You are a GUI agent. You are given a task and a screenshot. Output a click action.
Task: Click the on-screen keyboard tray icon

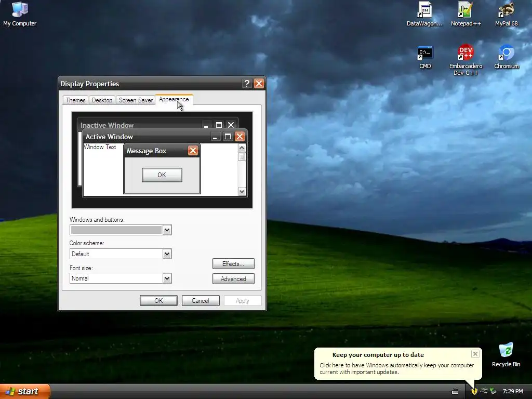455,392
